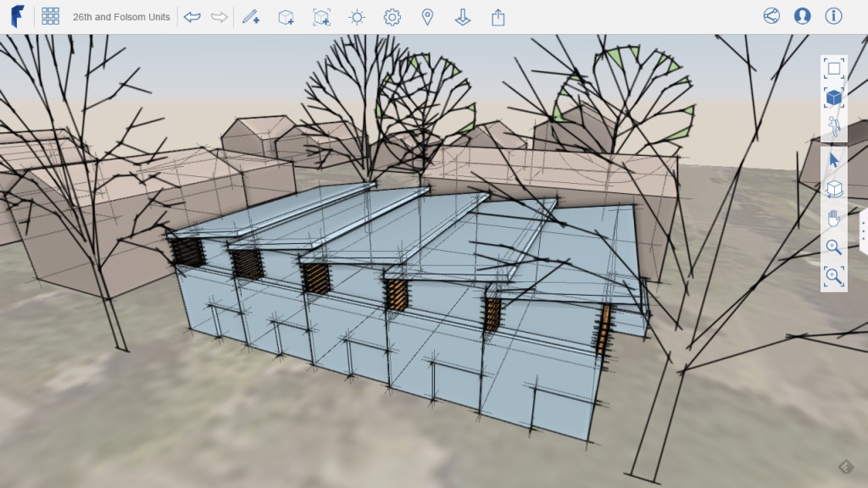Click the FormIt logo
Screen dimensions: 868x488
point(16,15)
